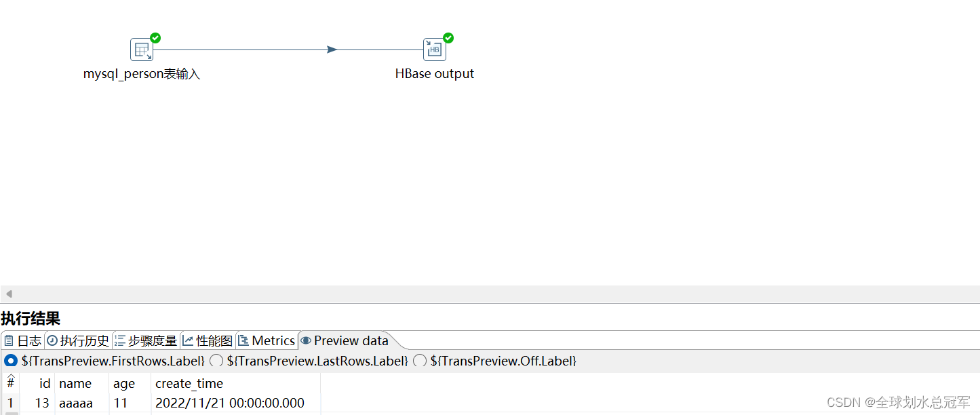The height and width of the screenshot is (415, 980).
Task: Select the TransPreview.LastRows.Label radio button
Action: point(216,361)
